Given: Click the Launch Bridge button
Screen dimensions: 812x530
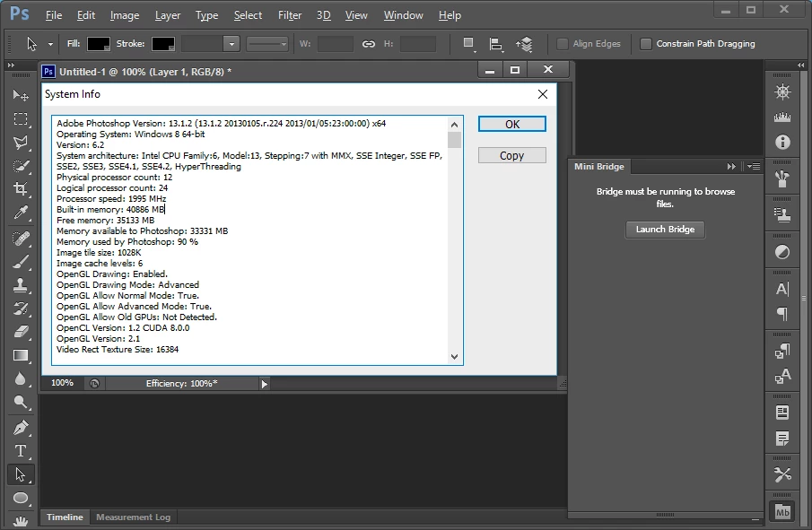Looking at the screenshot, I should click(665, 230).
